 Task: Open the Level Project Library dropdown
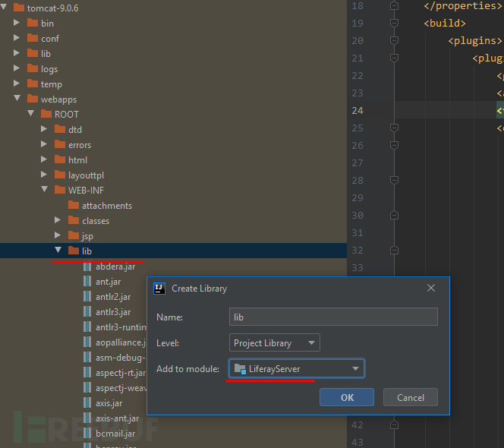pos(275,342)
